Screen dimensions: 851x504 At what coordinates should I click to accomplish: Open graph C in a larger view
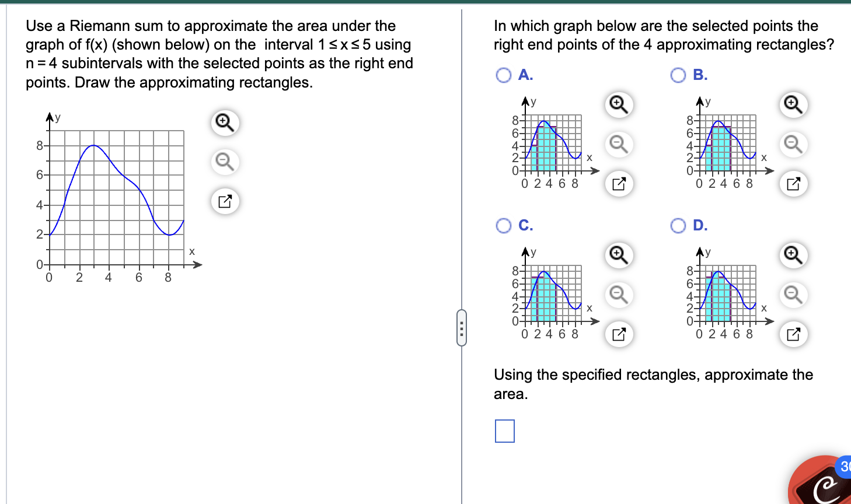619,334
